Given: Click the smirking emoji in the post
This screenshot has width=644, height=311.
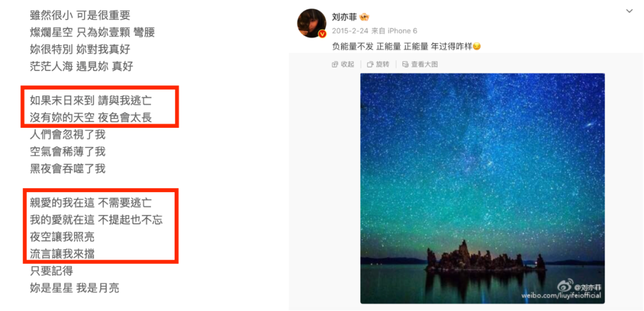Looking at the screenshot, I should click(477, 47).
